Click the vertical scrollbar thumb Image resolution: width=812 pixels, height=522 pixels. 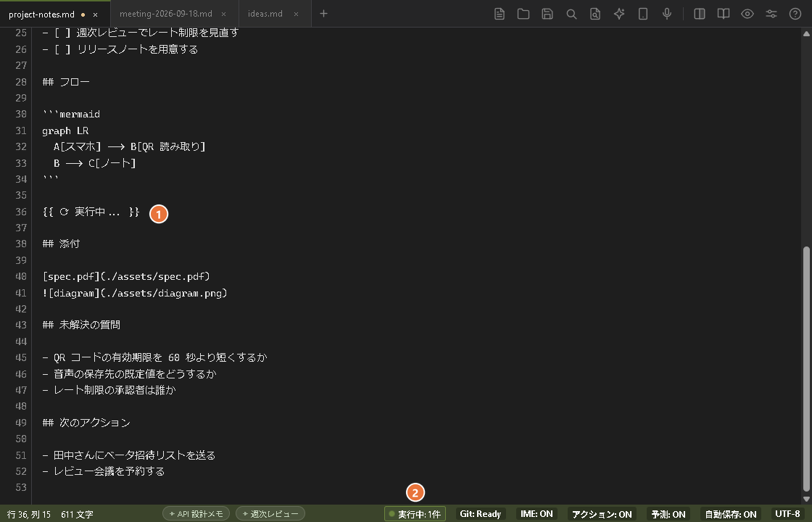tap(806, 368)
